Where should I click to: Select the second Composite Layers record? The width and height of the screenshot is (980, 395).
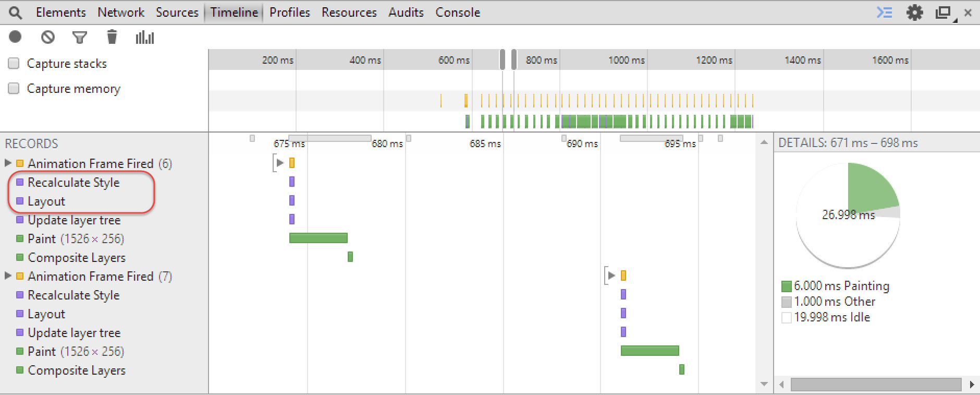[x=77, y=370]
